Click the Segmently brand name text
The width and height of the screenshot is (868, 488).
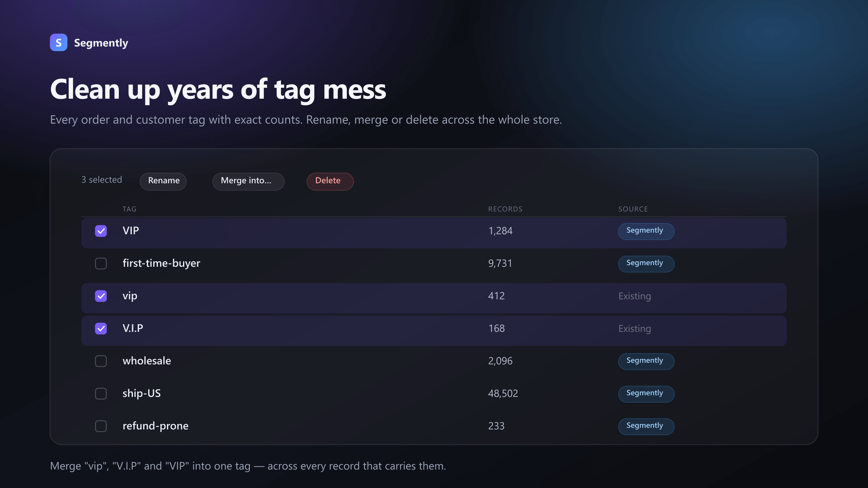(x=101, y=43)
